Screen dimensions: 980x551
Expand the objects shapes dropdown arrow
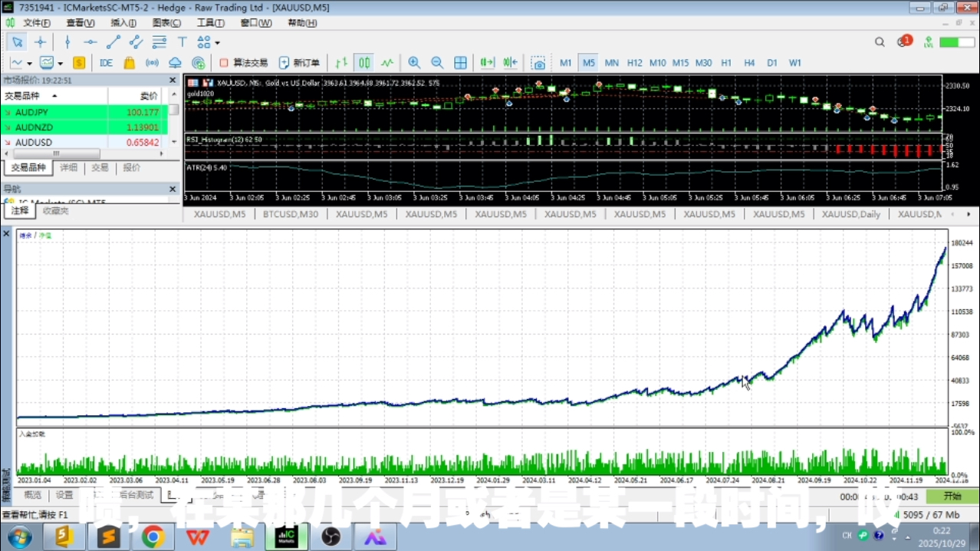pos(218,43)
